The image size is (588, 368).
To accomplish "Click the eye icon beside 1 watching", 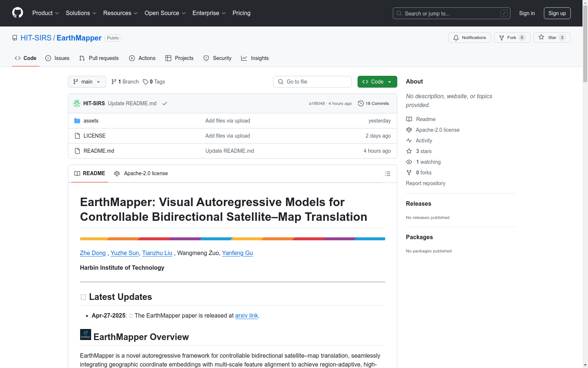I will tap(409, 162).
